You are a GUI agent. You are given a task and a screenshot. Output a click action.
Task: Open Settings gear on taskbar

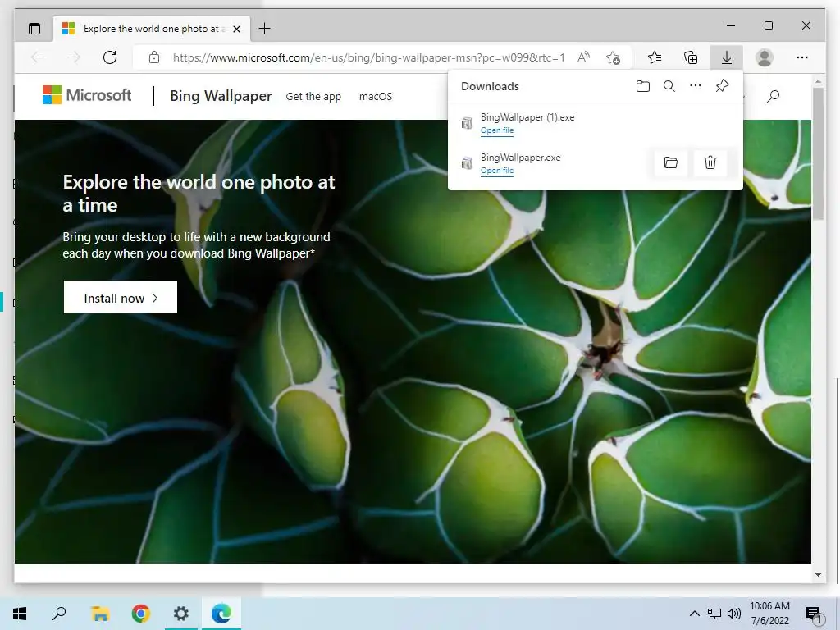(x=181, y=614)
